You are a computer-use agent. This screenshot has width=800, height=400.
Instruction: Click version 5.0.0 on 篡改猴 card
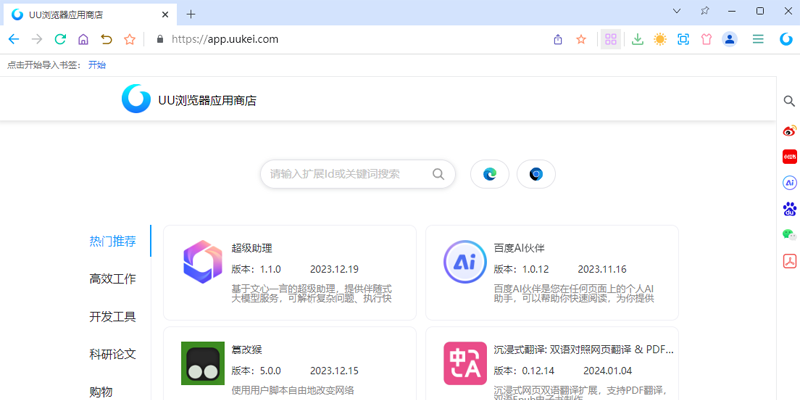coord(256,371)
